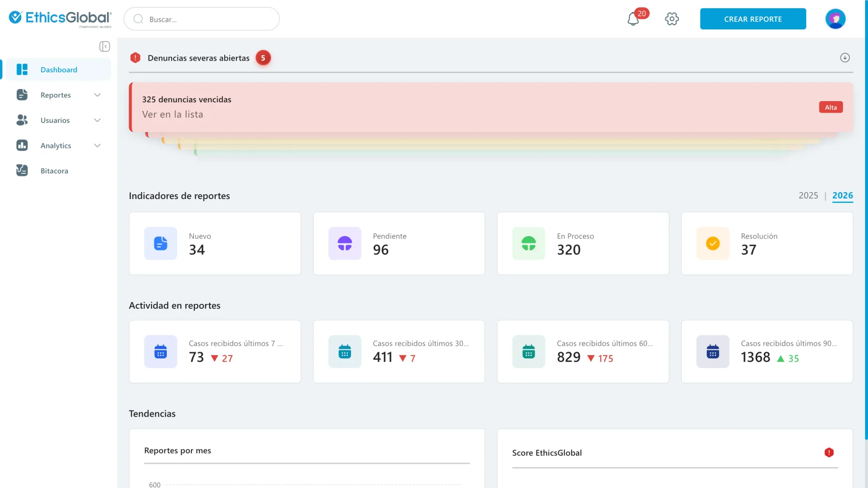Click the 411 cases value
This screenshot has height=488, width=868.
pos(383,357)
